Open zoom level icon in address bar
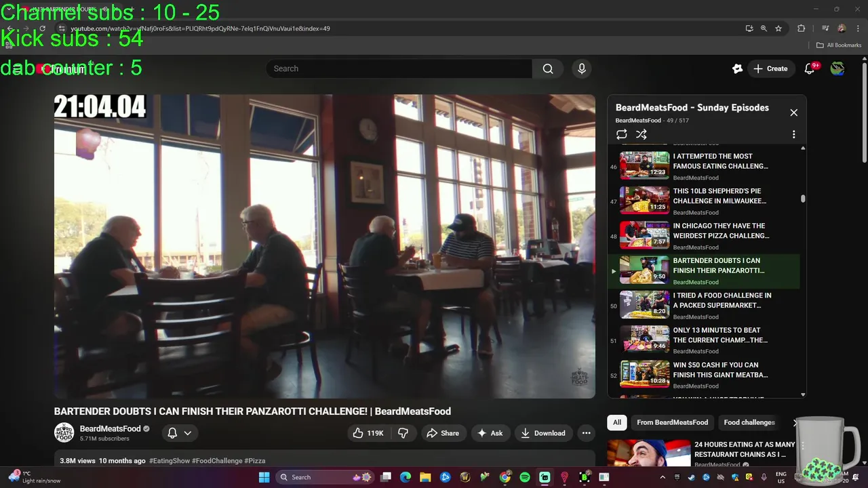The height and width of the screenshot is (488, 868). (764, 28)
